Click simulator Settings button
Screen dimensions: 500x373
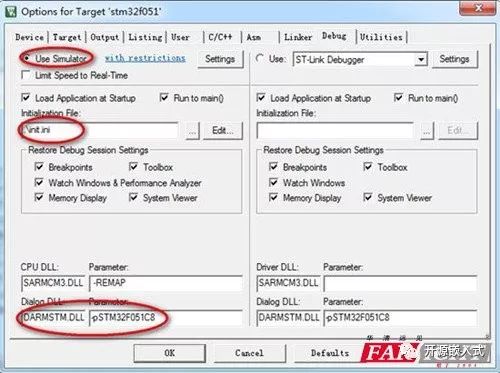220,59
